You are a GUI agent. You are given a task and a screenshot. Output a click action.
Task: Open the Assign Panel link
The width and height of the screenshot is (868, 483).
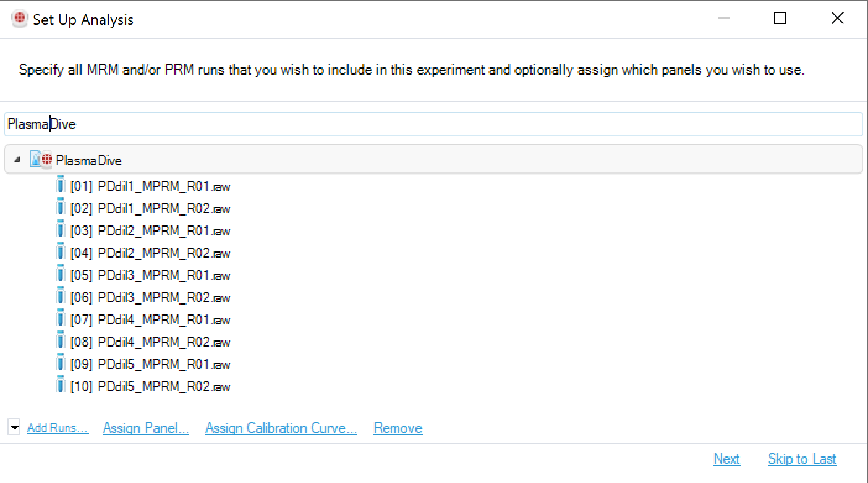[x=146, y=428]
